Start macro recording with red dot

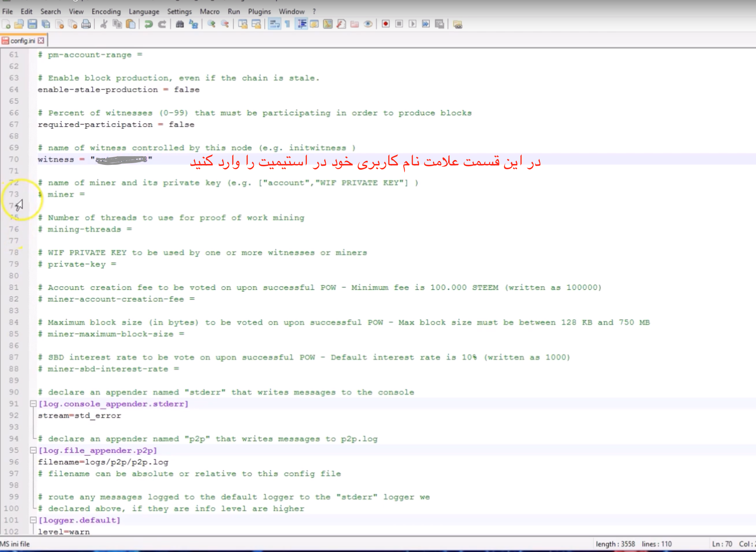pyautogui.click(x=386, y=24)
